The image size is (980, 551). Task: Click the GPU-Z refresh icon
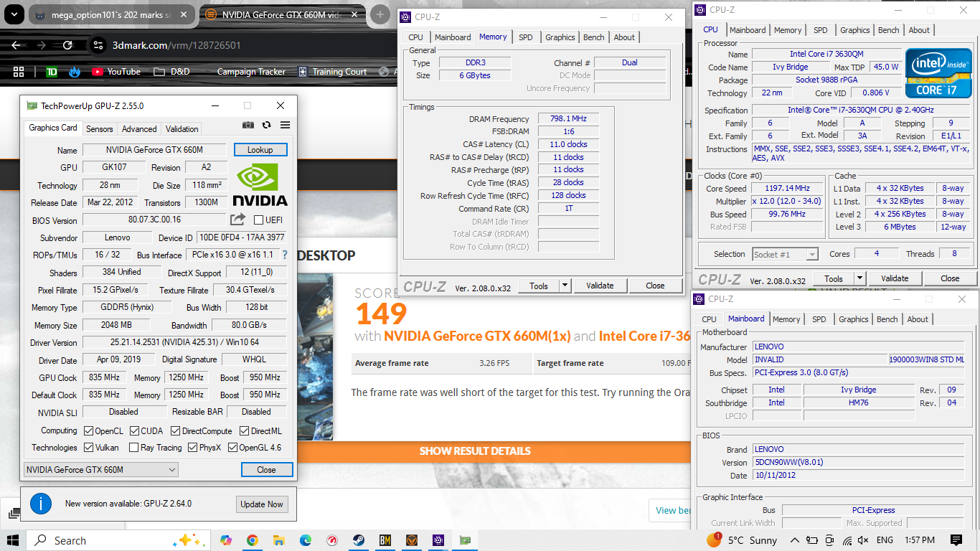[x=267, y=125]
